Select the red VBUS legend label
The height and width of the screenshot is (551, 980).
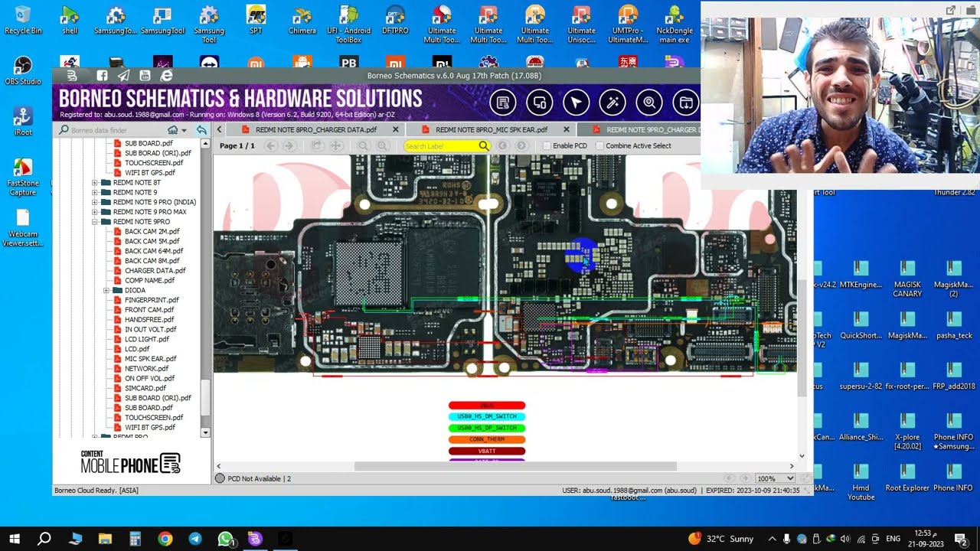(x=487, y=406)
